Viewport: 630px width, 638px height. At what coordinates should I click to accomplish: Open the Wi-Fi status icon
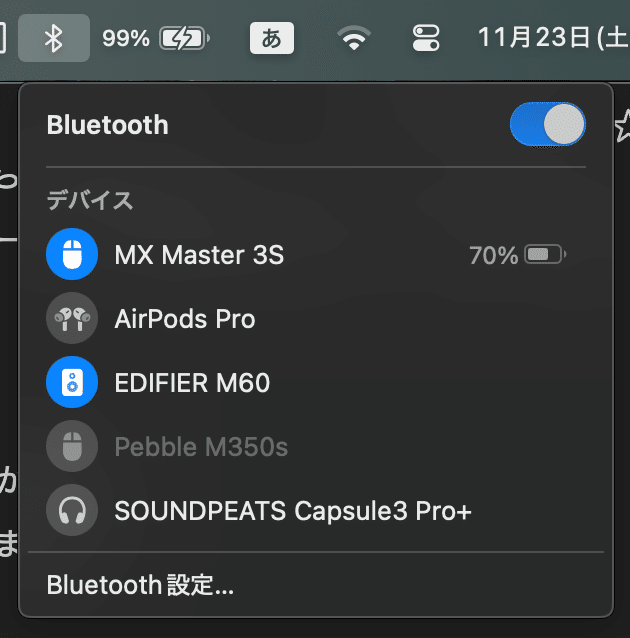tap(354, 38)
